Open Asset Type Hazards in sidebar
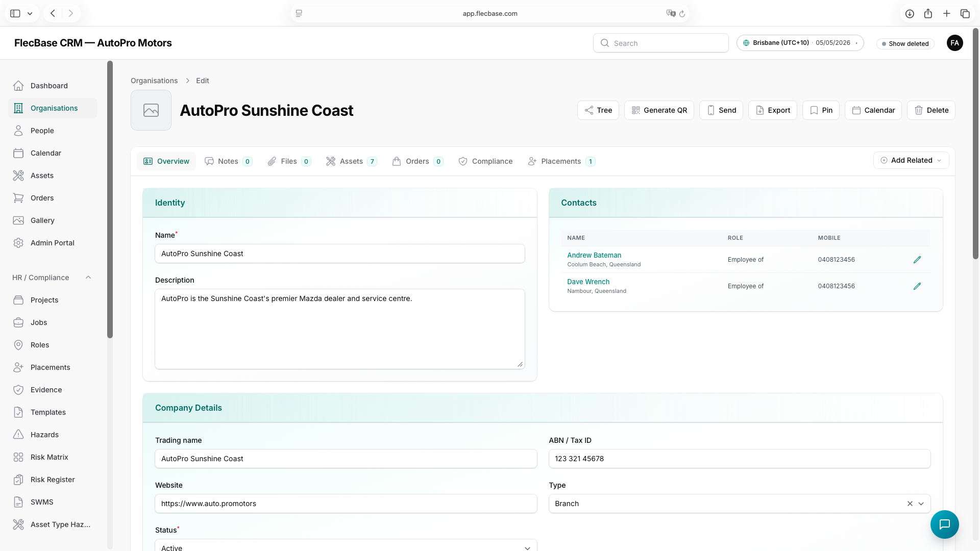 [x=53, y=524]
